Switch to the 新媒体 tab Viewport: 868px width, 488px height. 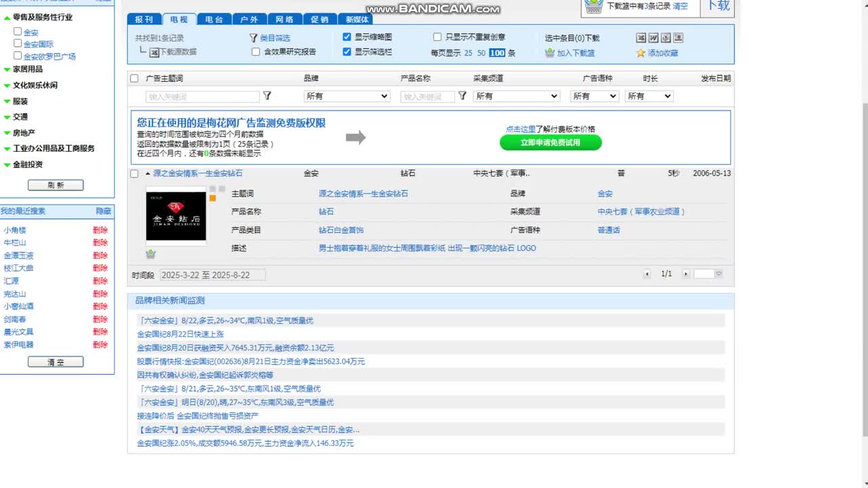(x=355, y=20)
